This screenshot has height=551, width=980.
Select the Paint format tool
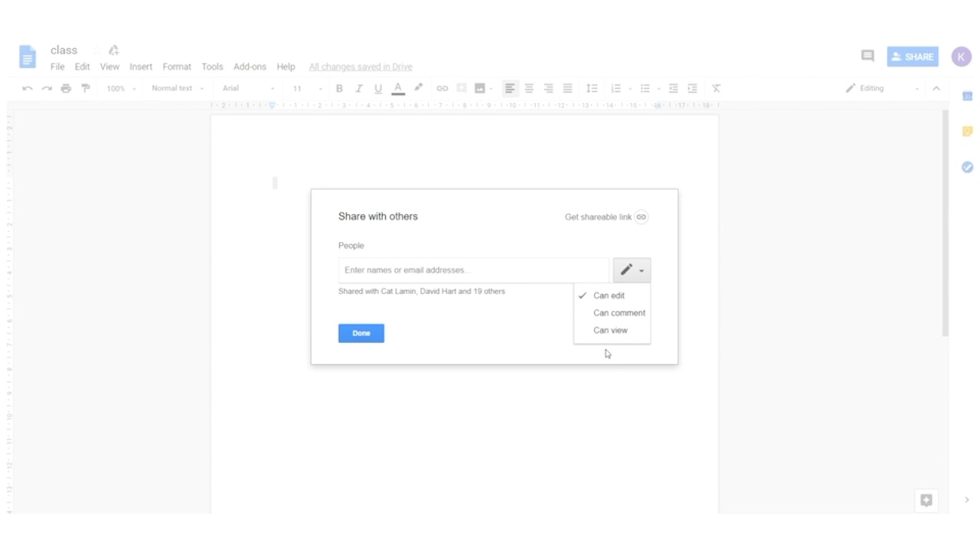[x=85, y=89]
